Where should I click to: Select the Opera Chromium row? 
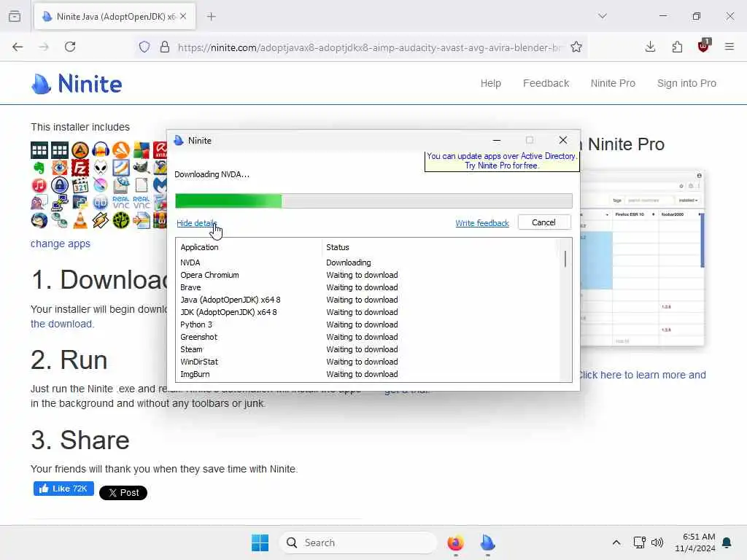point(368,275)
